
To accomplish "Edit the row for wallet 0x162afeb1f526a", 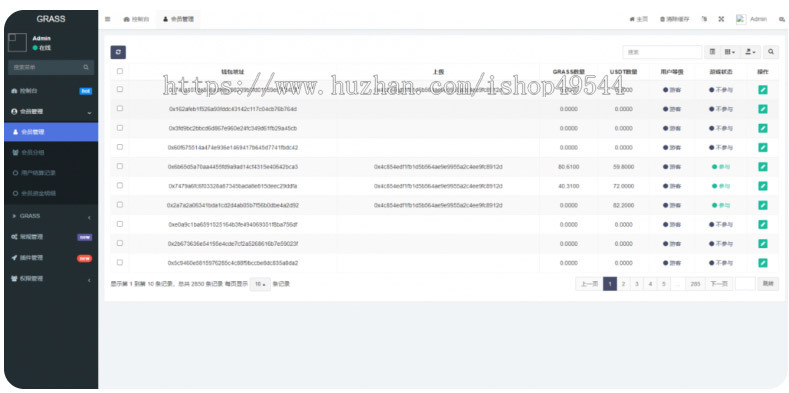I will [763, 109].
